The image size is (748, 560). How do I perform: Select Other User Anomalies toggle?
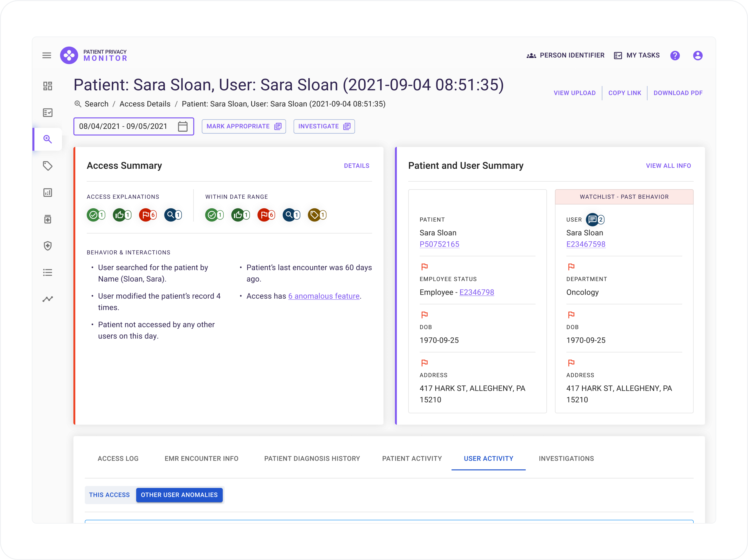[179, 495]
